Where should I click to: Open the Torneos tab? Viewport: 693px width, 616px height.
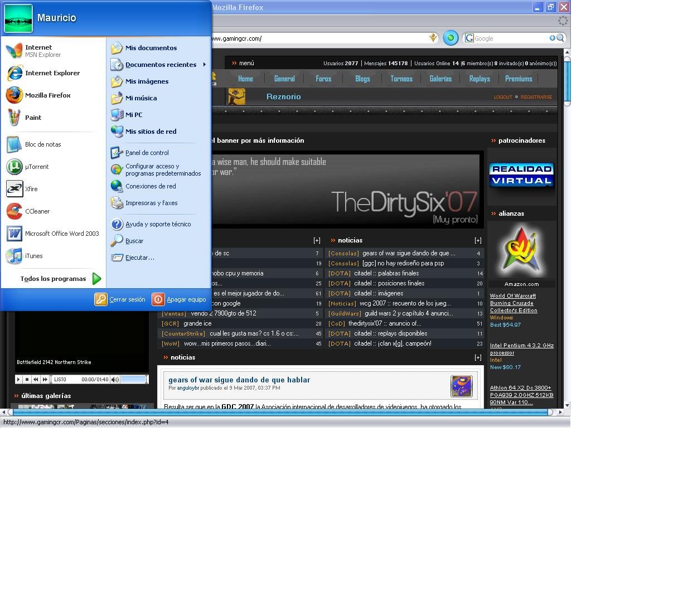(x=401, y=79)
